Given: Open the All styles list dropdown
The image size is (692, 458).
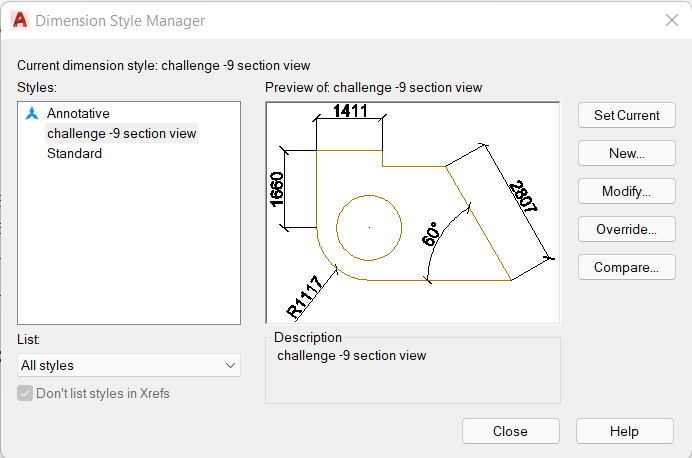Looking at the screenshot, I should pos(129,365).
